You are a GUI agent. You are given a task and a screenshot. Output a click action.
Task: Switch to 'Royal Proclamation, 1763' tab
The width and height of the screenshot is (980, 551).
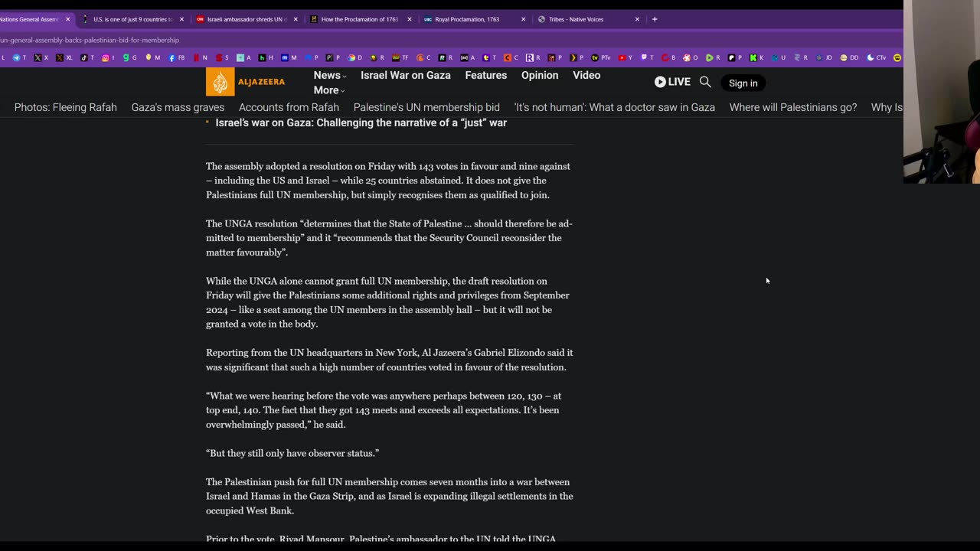pos(473,19)
